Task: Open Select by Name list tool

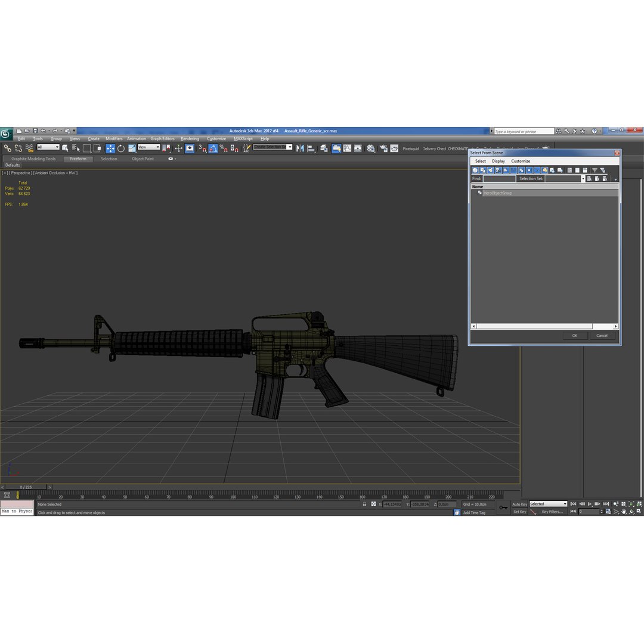Action: click(76, 148)
